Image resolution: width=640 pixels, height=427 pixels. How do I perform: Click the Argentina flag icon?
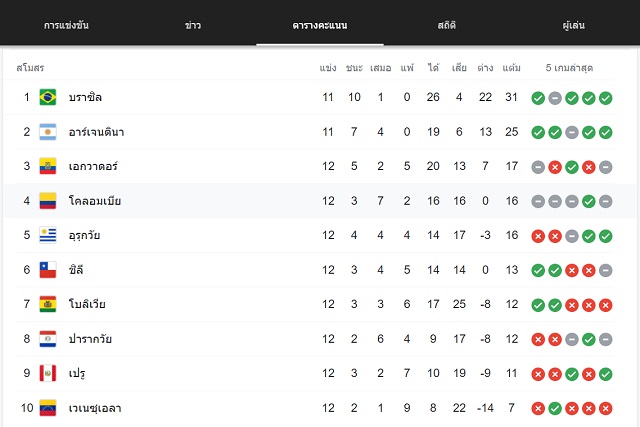tap(48, 132)
